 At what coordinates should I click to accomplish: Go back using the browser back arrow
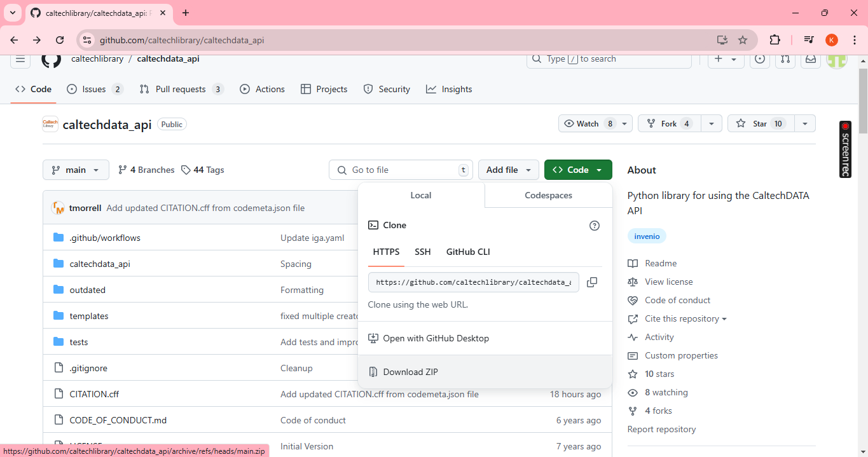point(14,40)
